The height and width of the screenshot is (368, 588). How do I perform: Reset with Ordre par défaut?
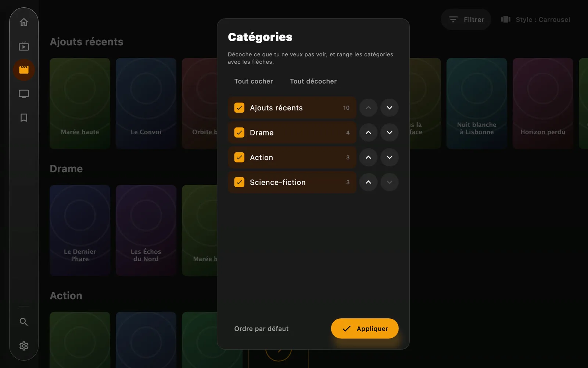click(x=261, y=329)
